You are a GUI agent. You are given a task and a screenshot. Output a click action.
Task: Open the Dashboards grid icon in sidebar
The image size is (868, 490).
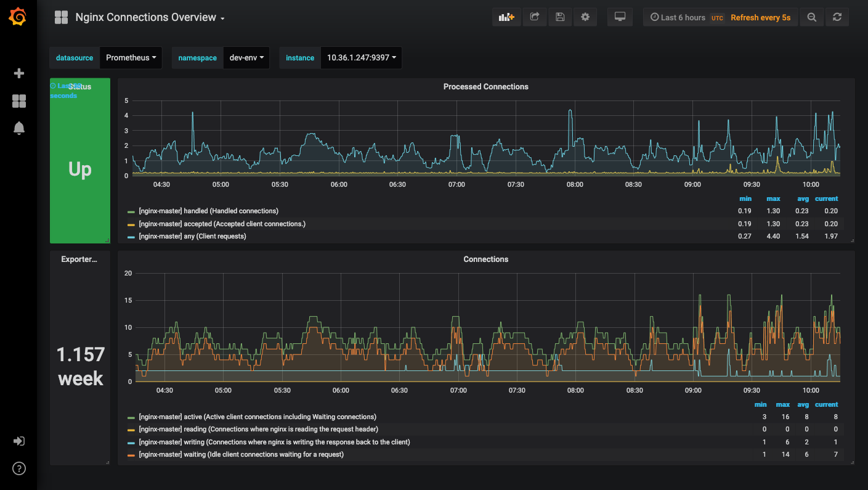pos(19,101)
